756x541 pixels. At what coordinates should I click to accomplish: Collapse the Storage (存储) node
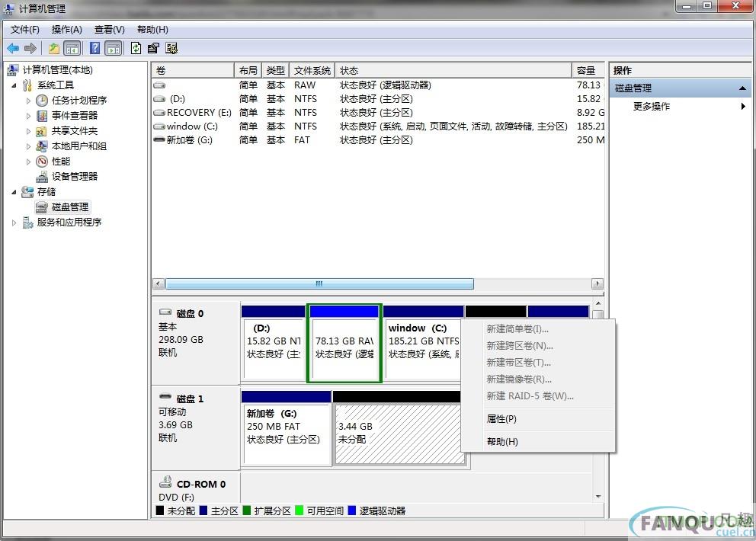[x=14, y=192]
